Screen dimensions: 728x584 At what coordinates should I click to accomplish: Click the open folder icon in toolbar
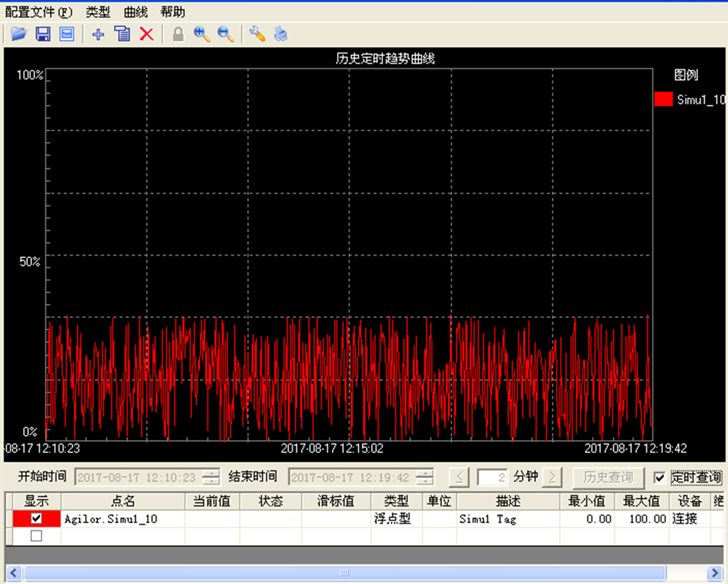tap(19, 34)
